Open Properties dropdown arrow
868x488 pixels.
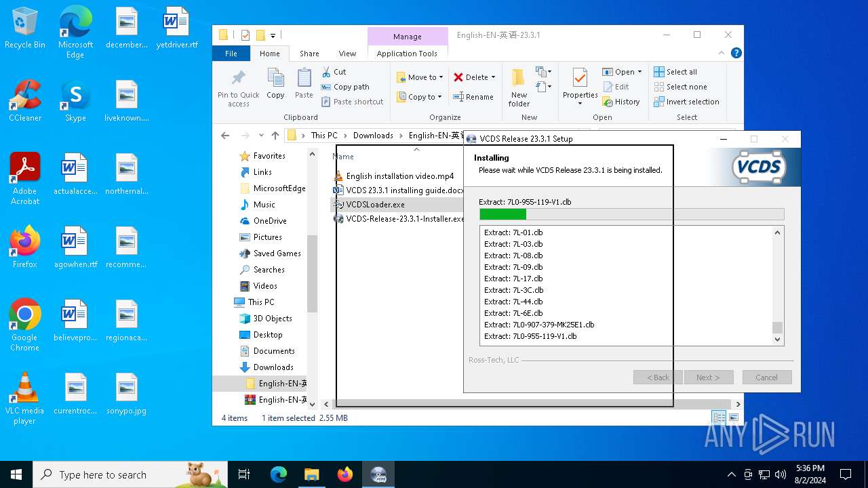[580, 104]
